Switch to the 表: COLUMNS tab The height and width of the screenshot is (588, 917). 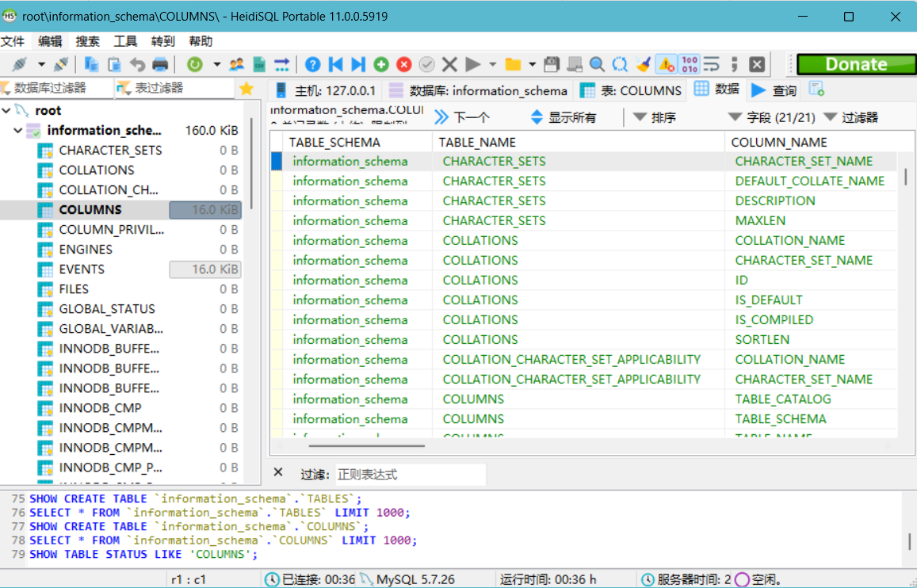click(x=630, y=90)
